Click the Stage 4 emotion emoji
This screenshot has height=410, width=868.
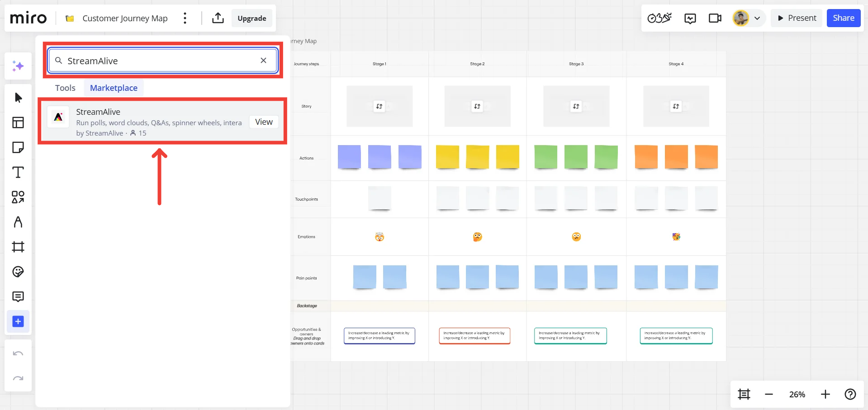click(676, 237)
